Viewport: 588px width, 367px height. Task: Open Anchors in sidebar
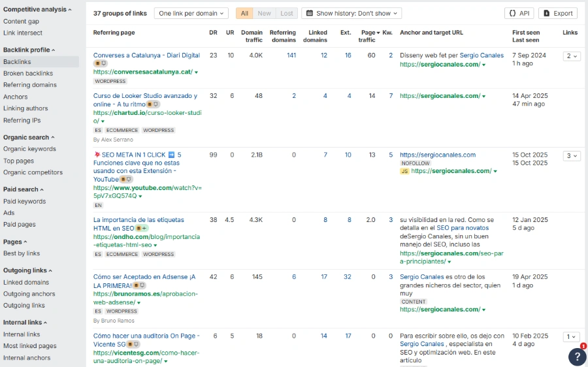[15, 97]
